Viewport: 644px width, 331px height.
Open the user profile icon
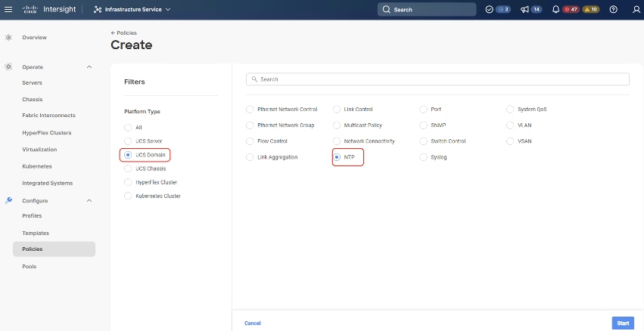(x=636, y=9)
